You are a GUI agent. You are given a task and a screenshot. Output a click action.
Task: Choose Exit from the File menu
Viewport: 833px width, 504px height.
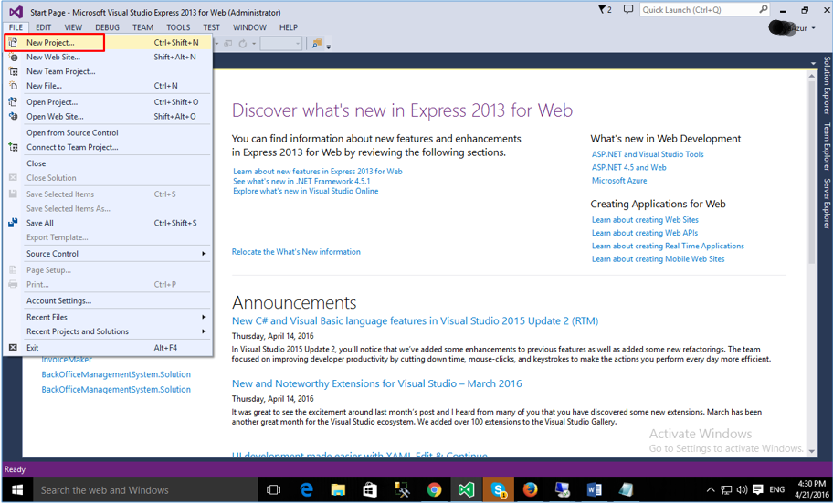tap(107, 348)
